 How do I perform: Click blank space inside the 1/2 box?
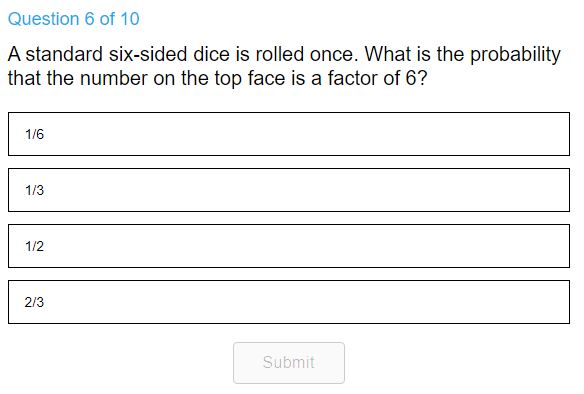(x=305, y=246)
